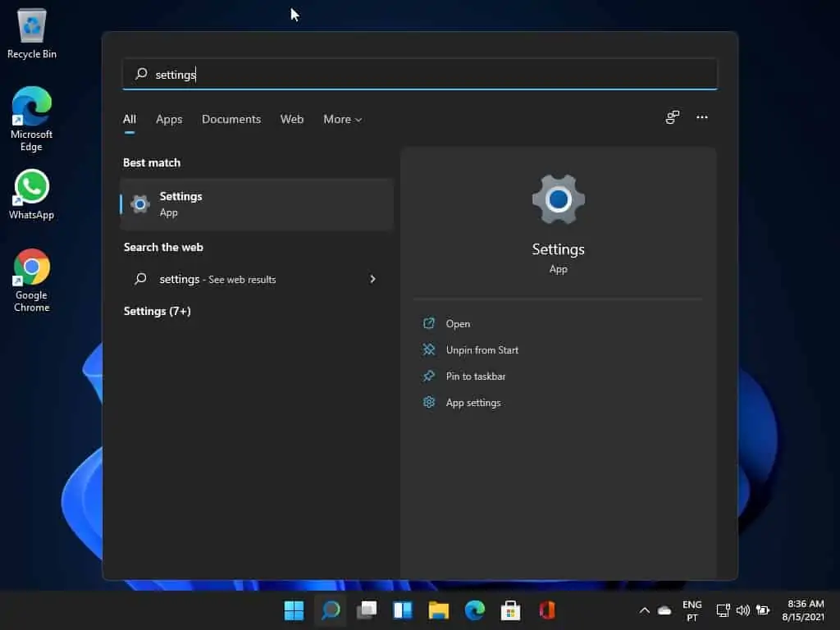Launch Microsoft Edge from the taskbar

click(475, 610)
